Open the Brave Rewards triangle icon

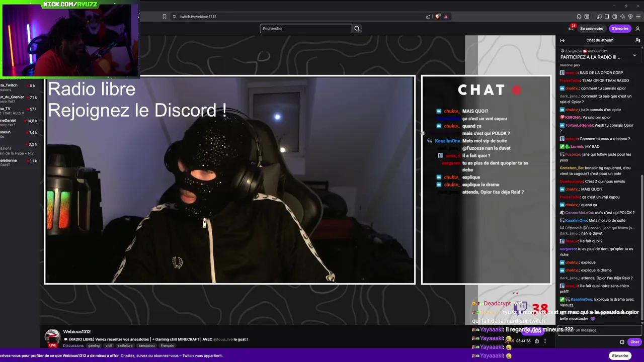pos(446,17)
